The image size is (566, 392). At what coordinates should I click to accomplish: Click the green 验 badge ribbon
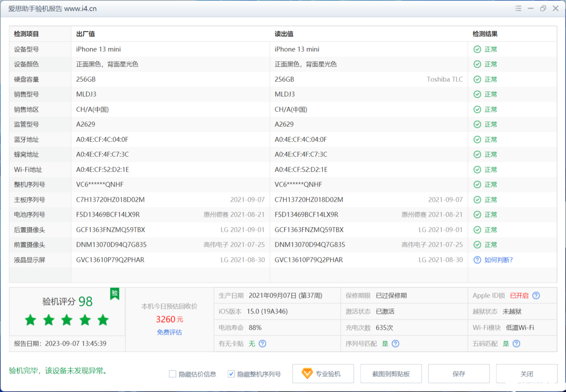click(115, 293)
